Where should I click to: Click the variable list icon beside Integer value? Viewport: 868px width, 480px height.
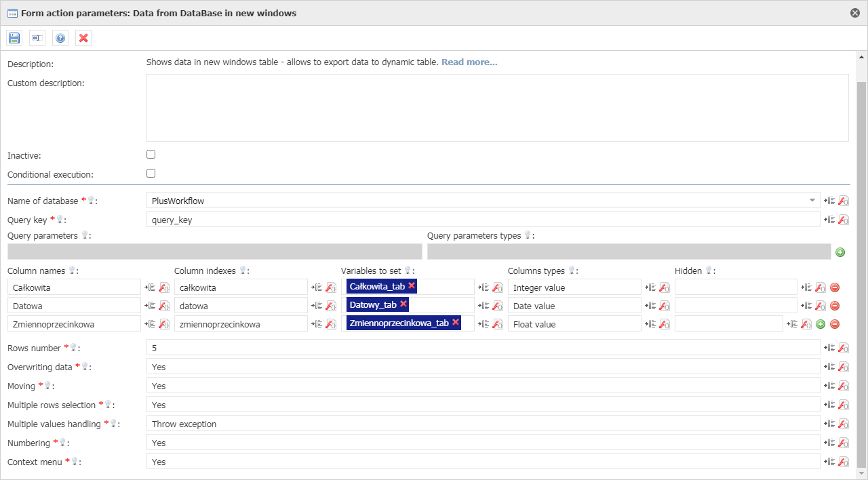[650, 287]
